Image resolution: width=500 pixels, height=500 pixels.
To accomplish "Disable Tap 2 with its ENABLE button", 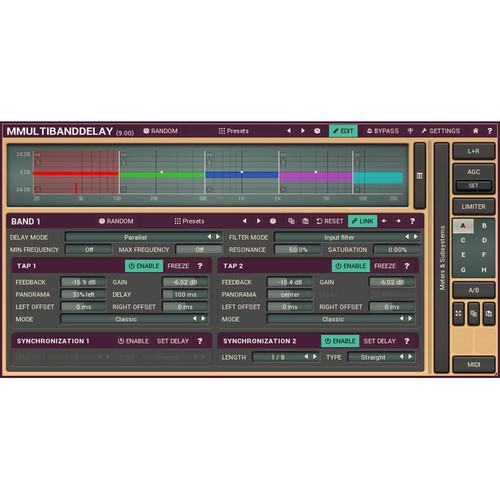I will (351, 266).
